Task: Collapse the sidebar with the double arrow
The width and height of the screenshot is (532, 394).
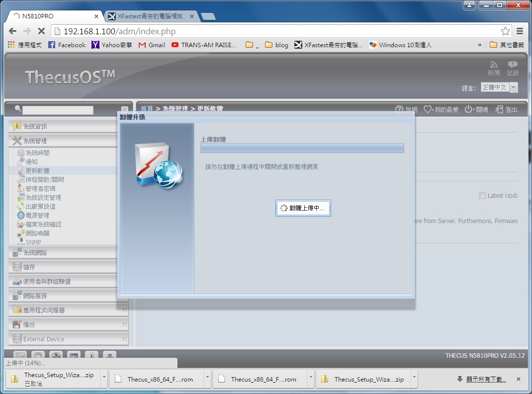Action: coord(124,109)
